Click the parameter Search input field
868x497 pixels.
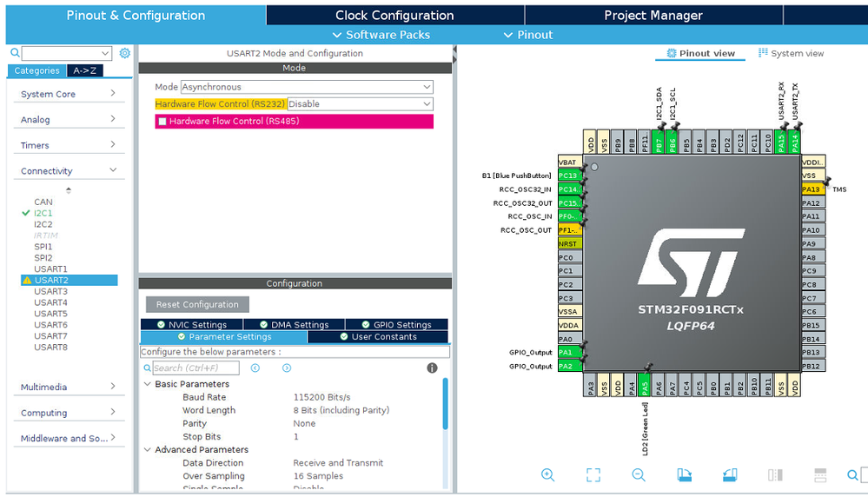(196, 368)
